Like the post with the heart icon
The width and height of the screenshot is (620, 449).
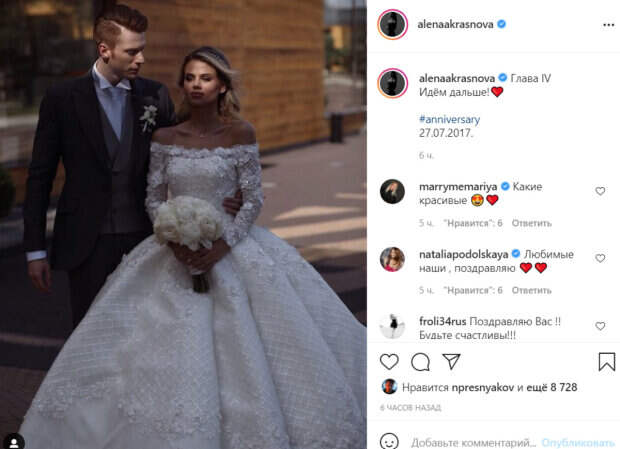tap(389, 362)
